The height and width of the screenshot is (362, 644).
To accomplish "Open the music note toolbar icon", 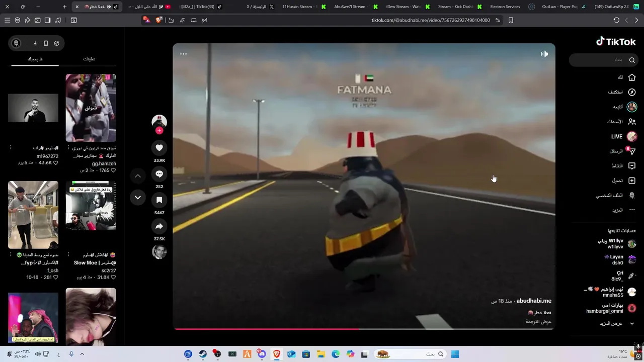I will coord(58,20).
